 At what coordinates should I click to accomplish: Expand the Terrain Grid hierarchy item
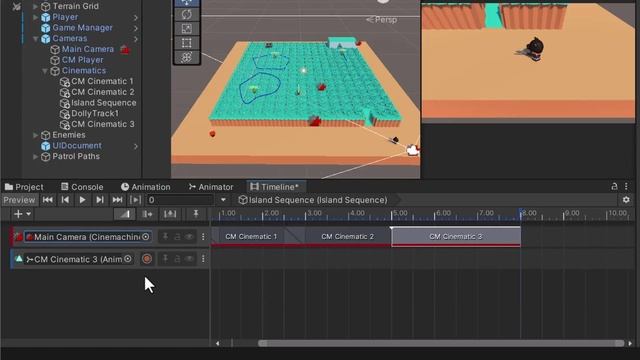[x=36, y=6]
